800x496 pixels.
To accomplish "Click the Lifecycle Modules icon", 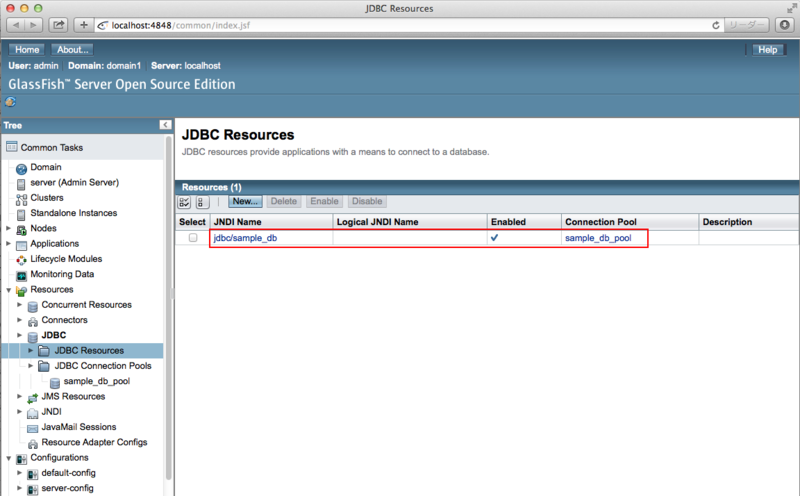I will pyautogui.click(x=21, y=260).
